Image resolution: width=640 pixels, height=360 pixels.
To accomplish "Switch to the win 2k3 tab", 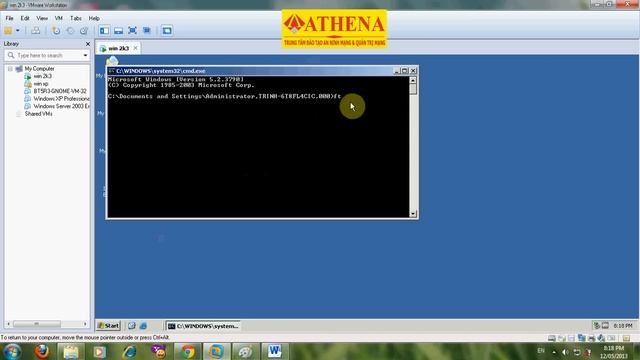I will pyautogui.click(x=118, y=48).
